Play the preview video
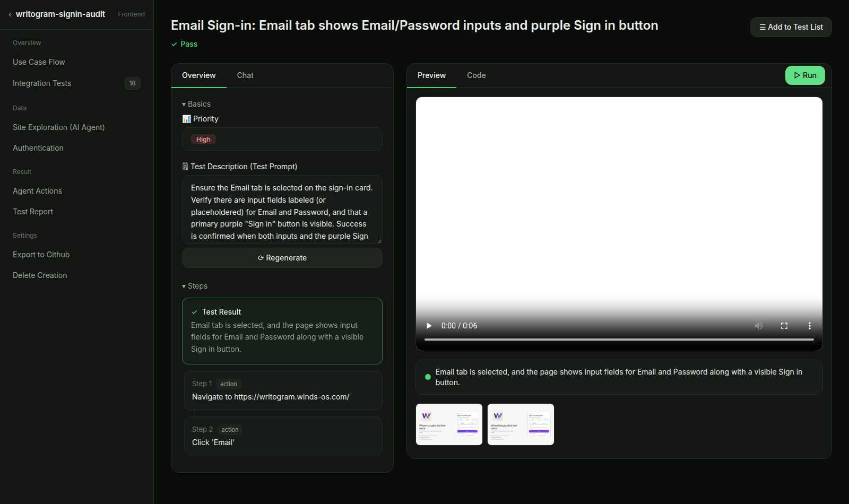The height and width of the screenshot is (504, 849). (429, 326)
